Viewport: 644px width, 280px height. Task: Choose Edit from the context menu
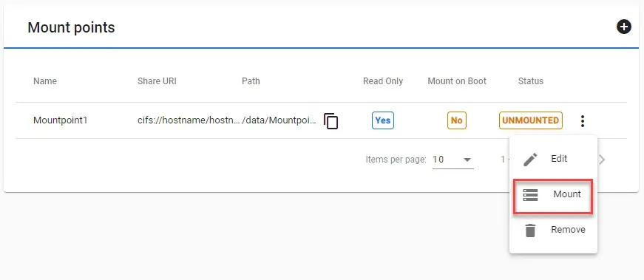[553, 159]
